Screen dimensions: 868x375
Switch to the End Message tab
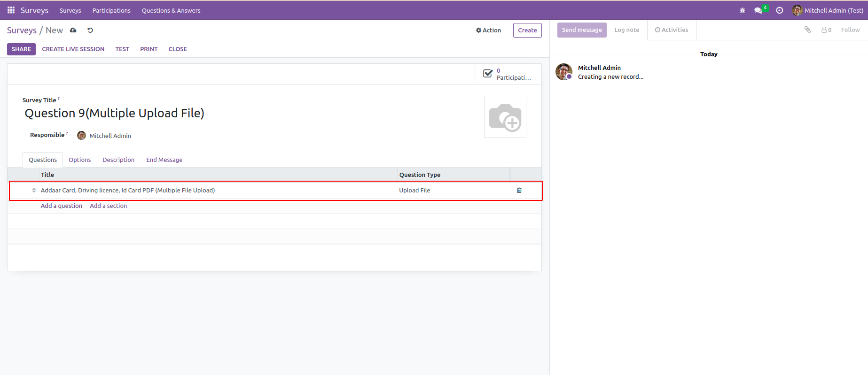coord(164,160)
